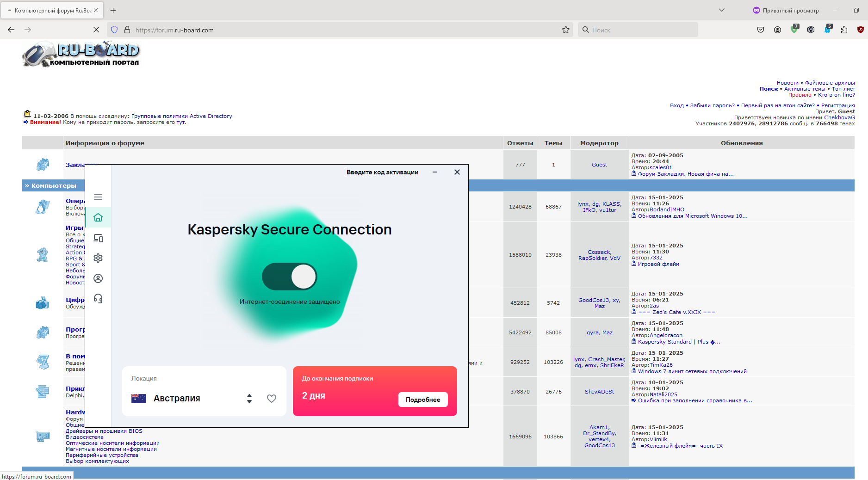This screenshot has height=480, width=868.
Task: Stop loading the page
Action: (96, 30)
